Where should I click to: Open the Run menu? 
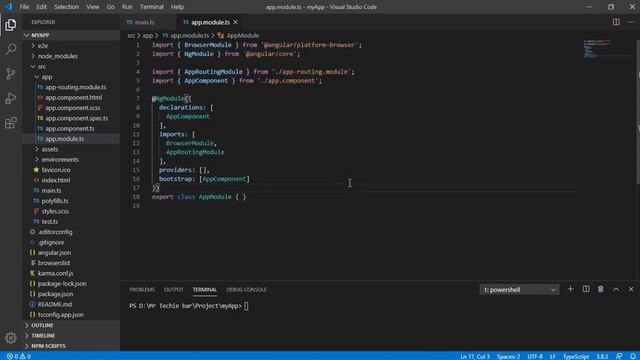[127, 7]
